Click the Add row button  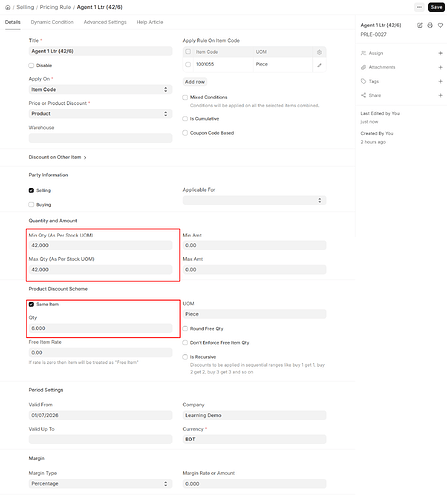[x=195, y=82]
